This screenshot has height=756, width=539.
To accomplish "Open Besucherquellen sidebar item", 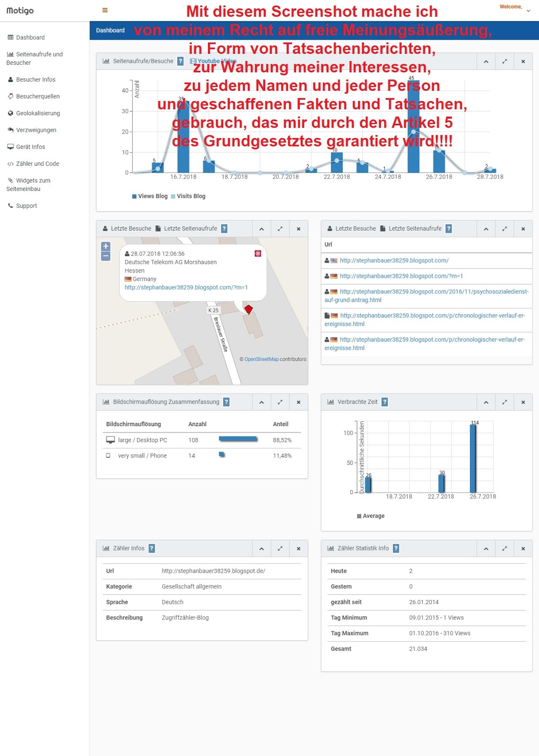I will pos(34,96).
